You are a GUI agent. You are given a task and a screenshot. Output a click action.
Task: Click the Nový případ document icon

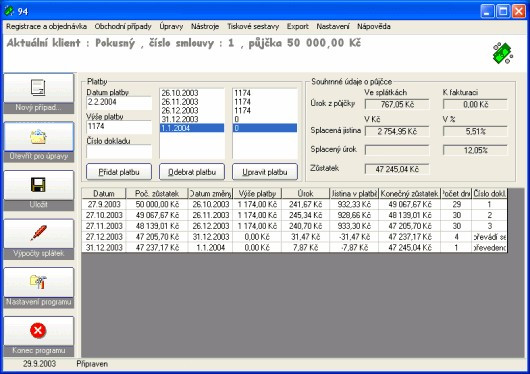tap(38, 87)
